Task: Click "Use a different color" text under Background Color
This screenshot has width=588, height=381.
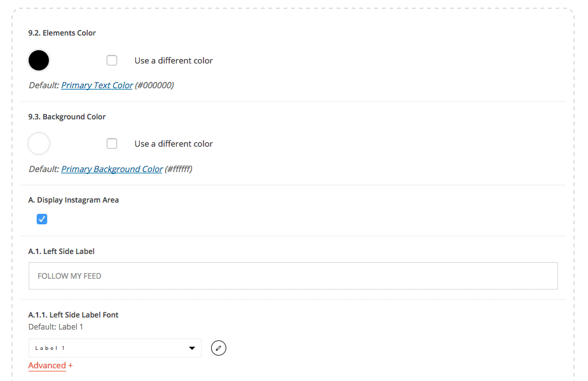Action: pyautogui.click(x=174, y=144)
